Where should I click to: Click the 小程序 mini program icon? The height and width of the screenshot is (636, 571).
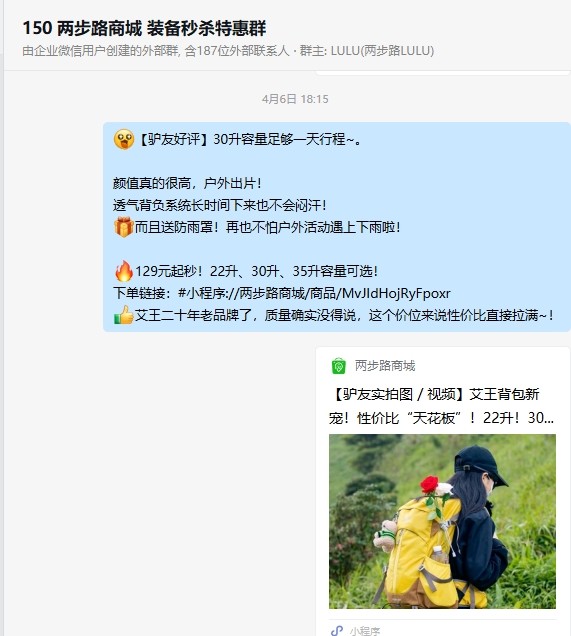pos(337,631)
